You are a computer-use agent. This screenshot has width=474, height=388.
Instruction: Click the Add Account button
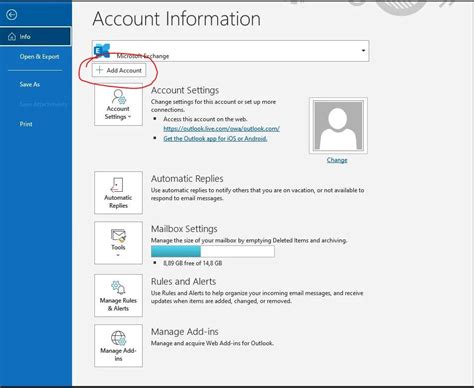click(x=119, y=70)
